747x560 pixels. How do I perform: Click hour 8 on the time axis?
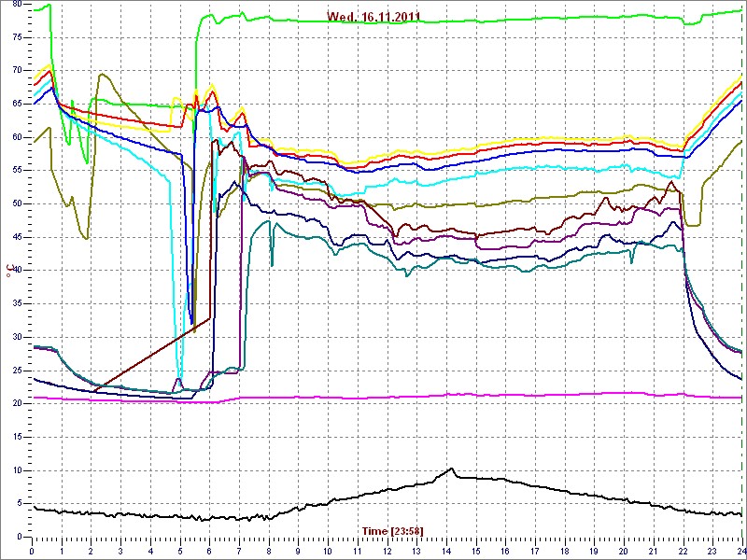pyautogui.click(x=269, y=550)
